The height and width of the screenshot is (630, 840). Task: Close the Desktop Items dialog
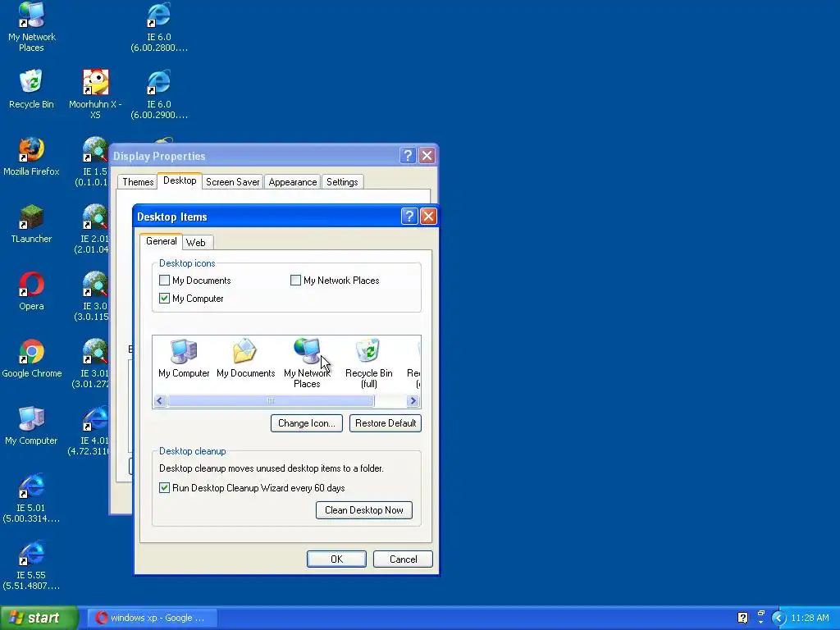(x=428, y=217)
